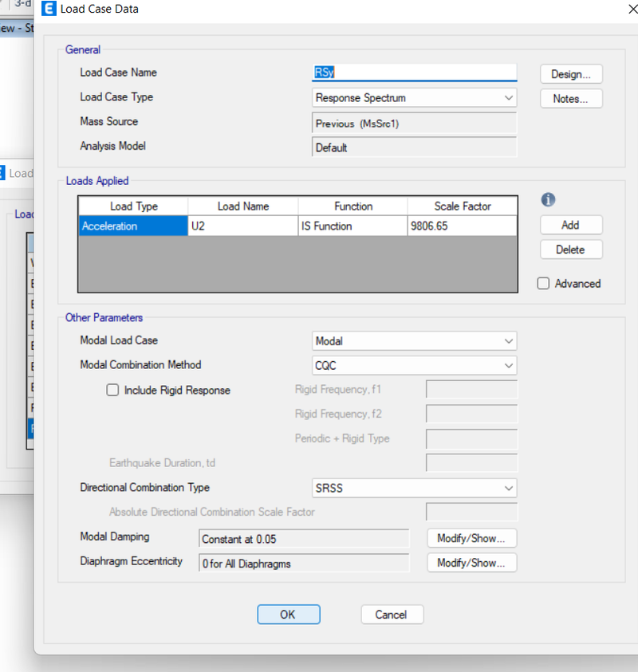Click the Scale Factor column header
This screenshot has width=638, height=672.
point(463,206)
